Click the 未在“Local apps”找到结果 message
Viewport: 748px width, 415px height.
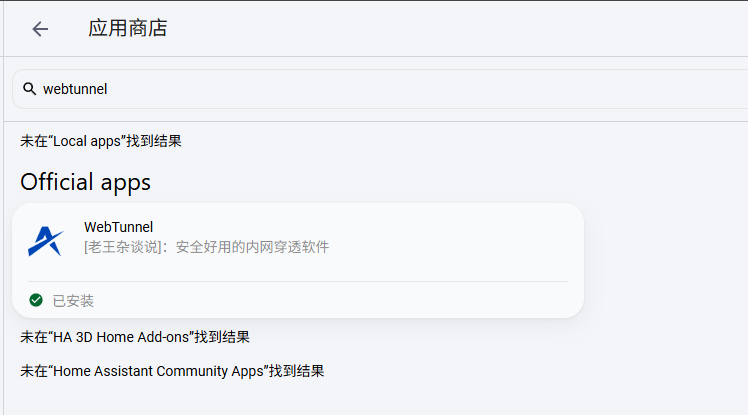pyautogui.click(x=101, y=141)
